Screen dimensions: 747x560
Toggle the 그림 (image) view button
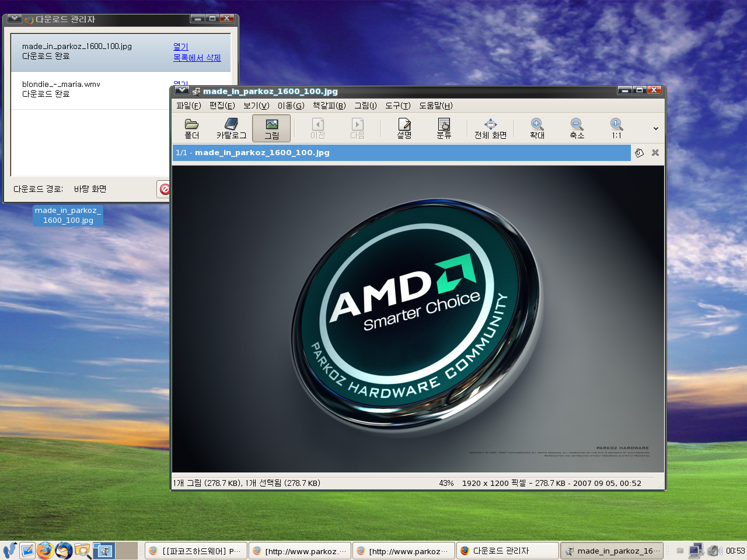[x=271, y=128]
